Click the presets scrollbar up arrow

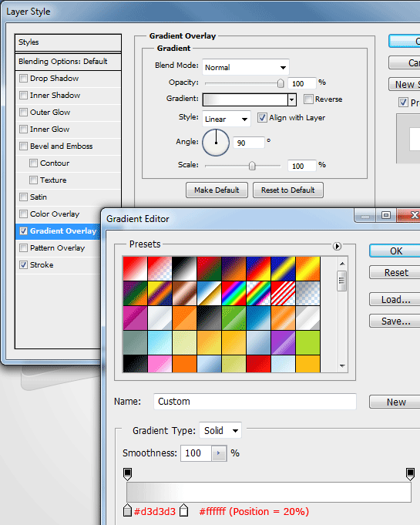[342, 264]
